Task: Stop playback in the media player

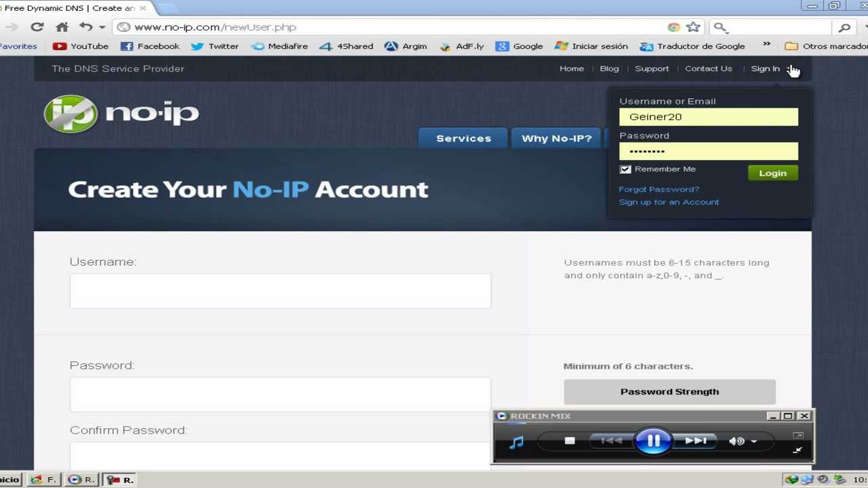Action: point(570,441)
